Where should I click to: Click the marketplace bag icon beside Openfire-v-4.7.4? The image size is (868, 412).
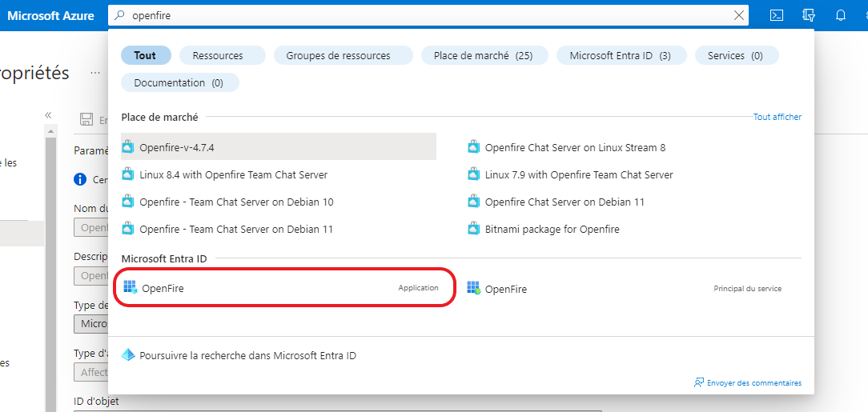[128, 146]
